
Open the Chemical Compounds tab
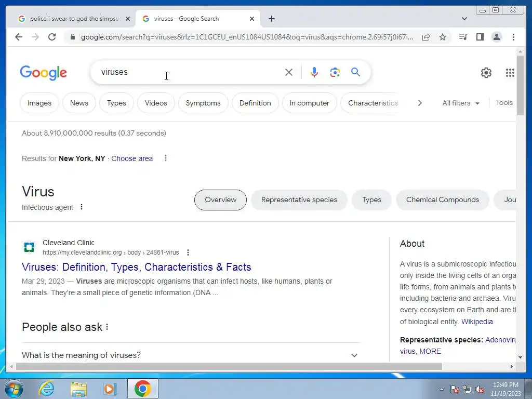point(443,200)
